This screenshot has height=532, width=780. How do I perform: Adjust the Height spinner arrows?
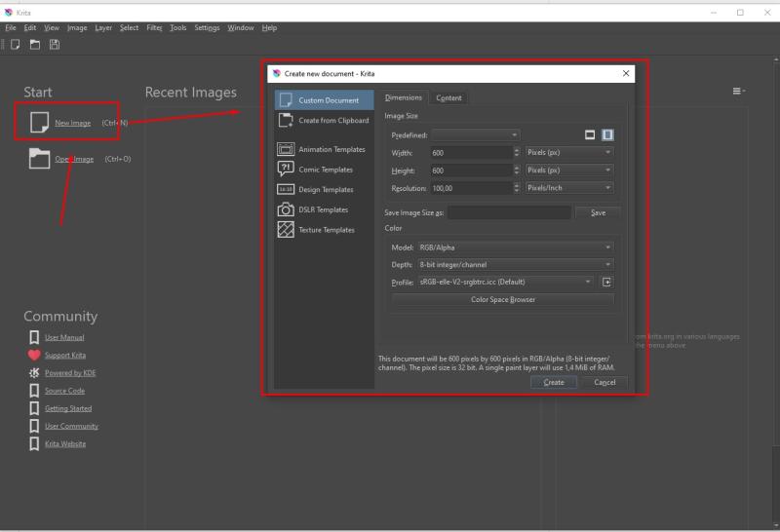pyautogui.click(x=517, y=171)
